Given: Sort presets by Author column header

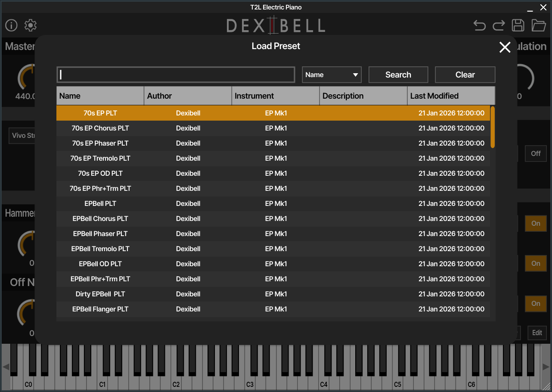Looking at the screenshot, I should pos(188,96).
